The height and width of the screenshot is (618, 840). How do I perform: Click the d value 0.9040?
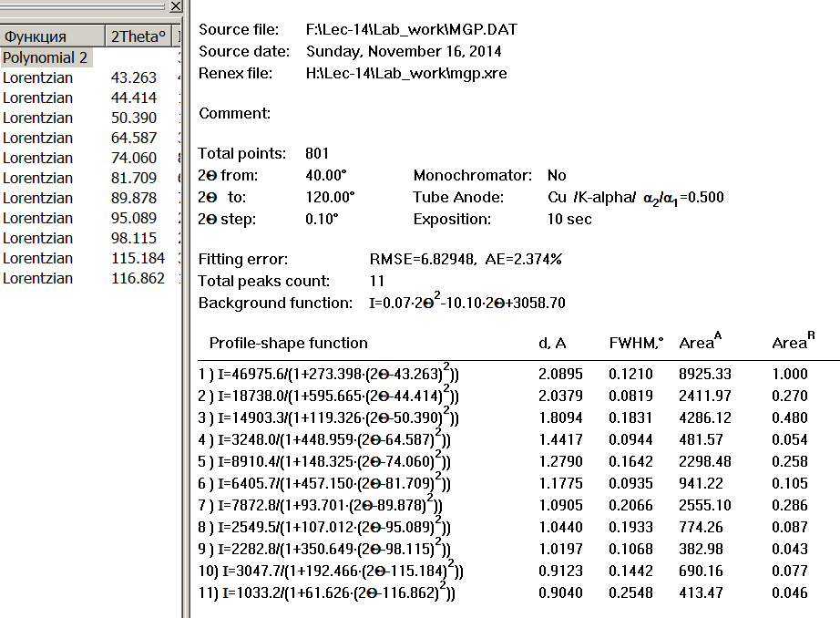pos(560,592)
